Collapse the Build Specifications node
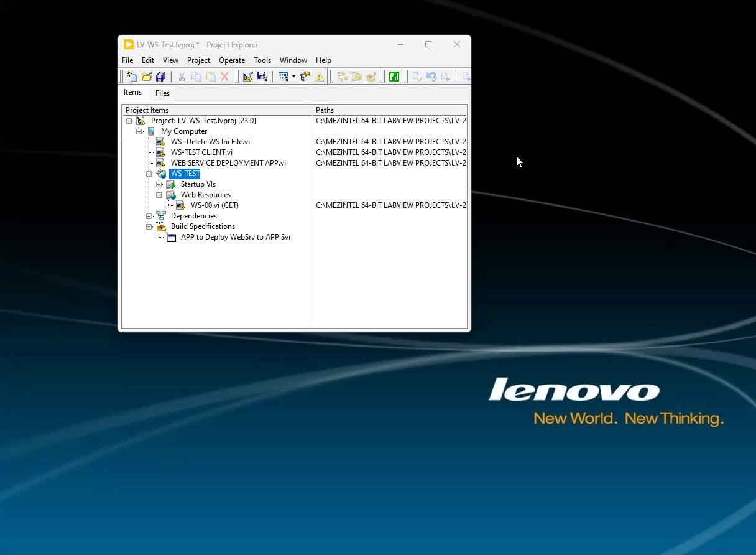 point(149,226)
